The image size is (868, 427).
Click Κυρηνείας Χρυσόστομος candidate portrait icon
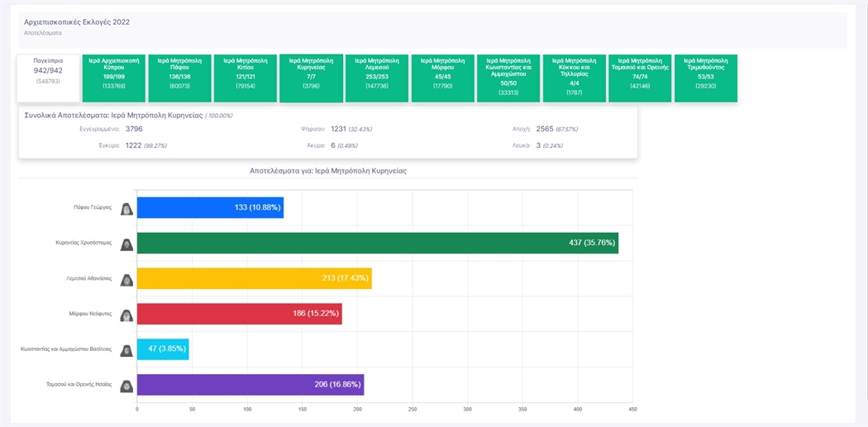point(127,244)
